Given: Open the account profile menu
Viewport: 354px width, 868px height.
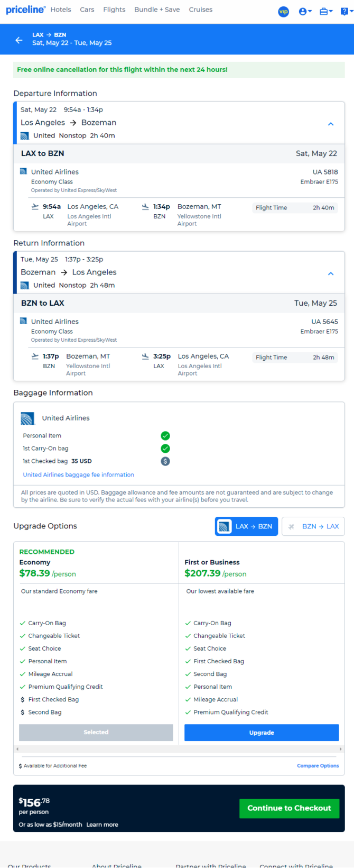Looking at the screenshot, I should (305, 11).
